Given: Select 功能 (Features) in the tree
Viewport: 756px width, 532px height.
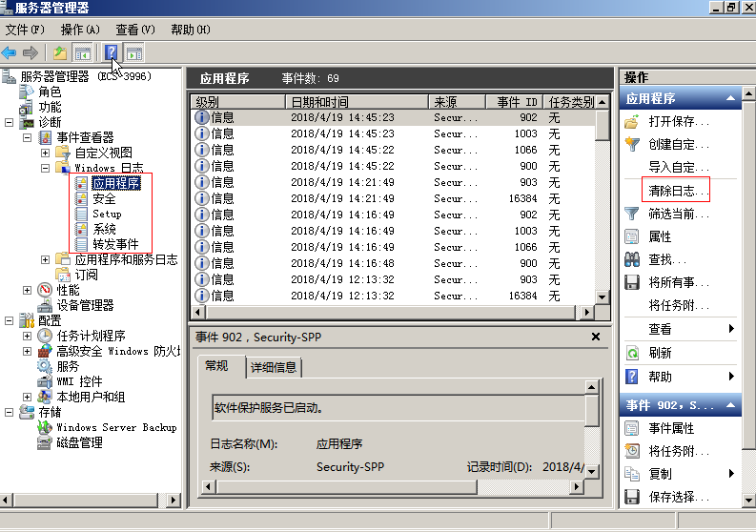Looking at the screenshot, I should [50, 107].
